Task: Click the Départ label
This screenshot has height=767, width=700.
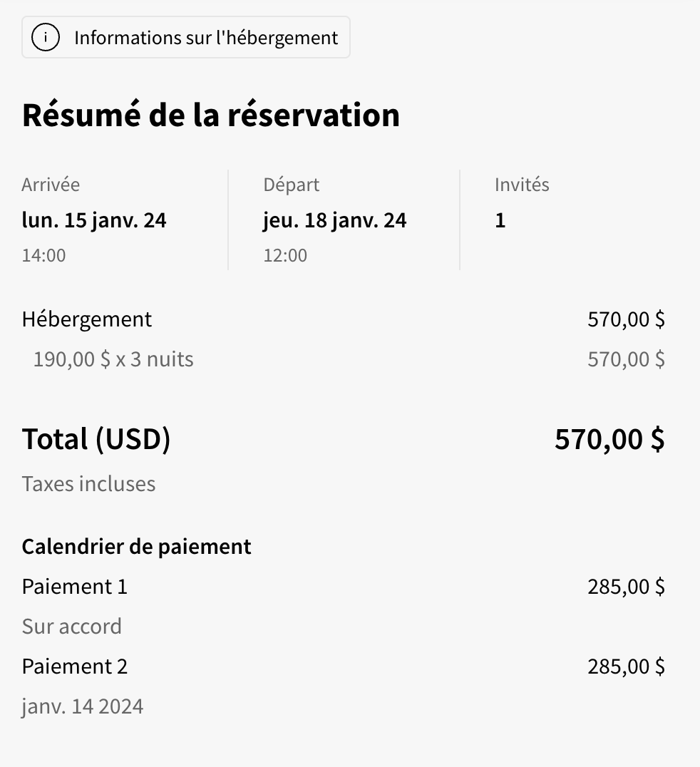Action: (x=291, y=185)
